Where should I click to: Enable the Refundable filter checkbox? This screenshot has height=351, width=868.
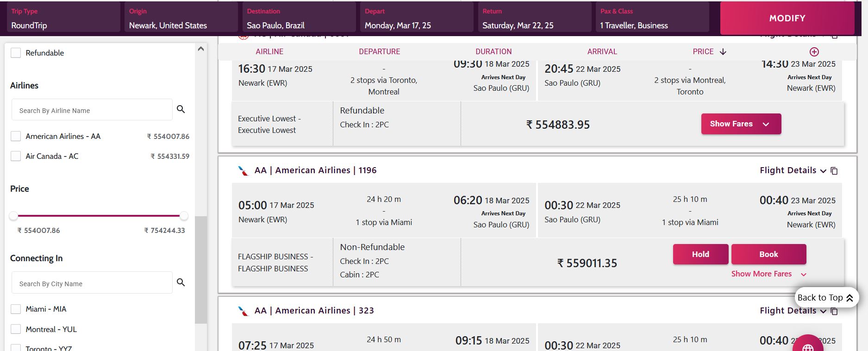click(16, 53)
